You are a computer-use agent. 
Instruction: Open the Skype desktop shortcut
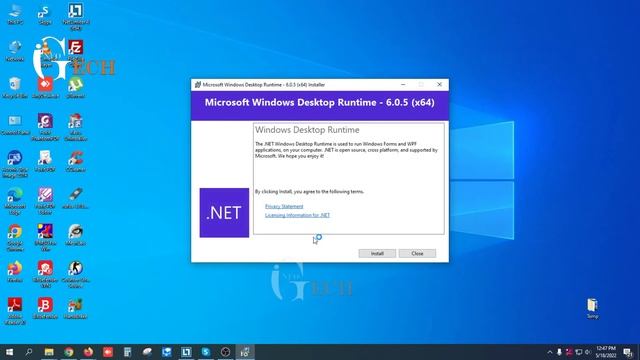(x=45, y=15)
